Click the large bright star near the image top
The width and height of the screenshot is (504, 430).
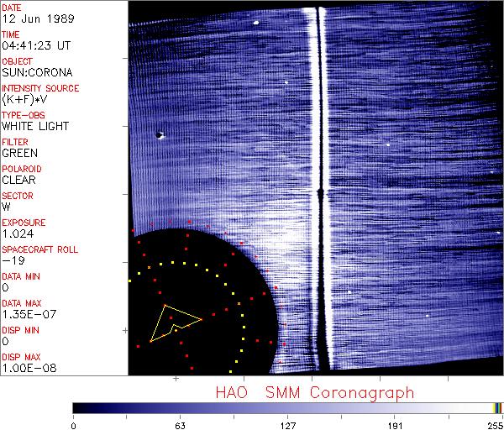tap(256, 23)
